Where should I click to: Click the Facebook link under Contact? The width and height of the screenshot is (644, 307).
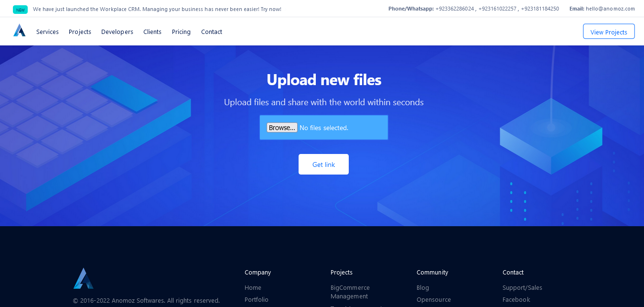click(516, 299)
